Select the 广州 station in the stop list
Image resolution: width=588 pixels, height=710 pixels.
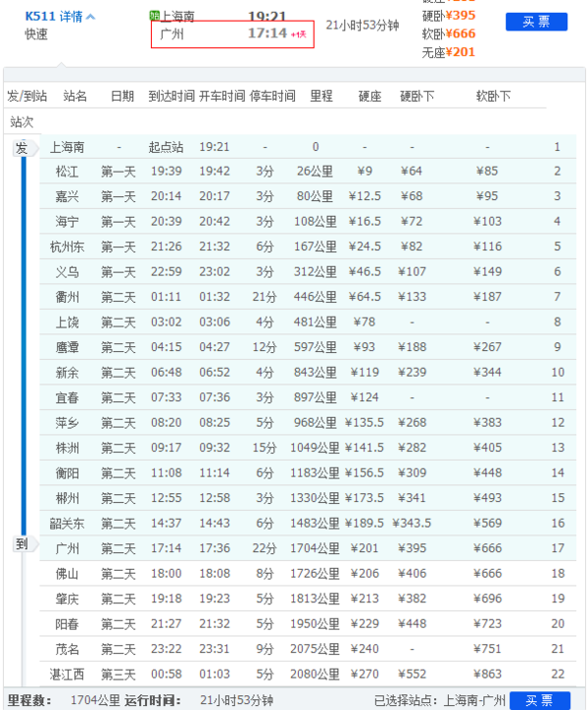[68, 548]
